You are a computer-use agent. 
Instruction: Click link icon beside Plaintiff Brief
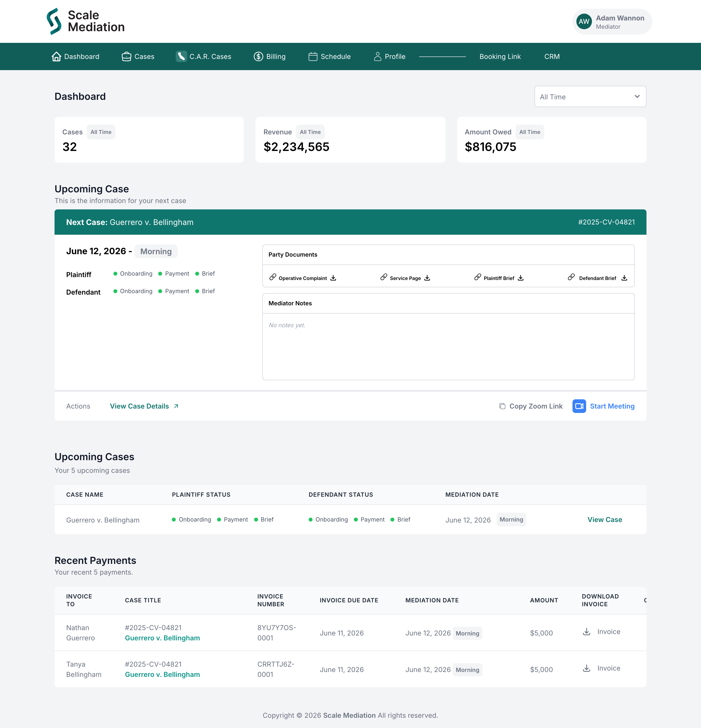tap(478, 277)
